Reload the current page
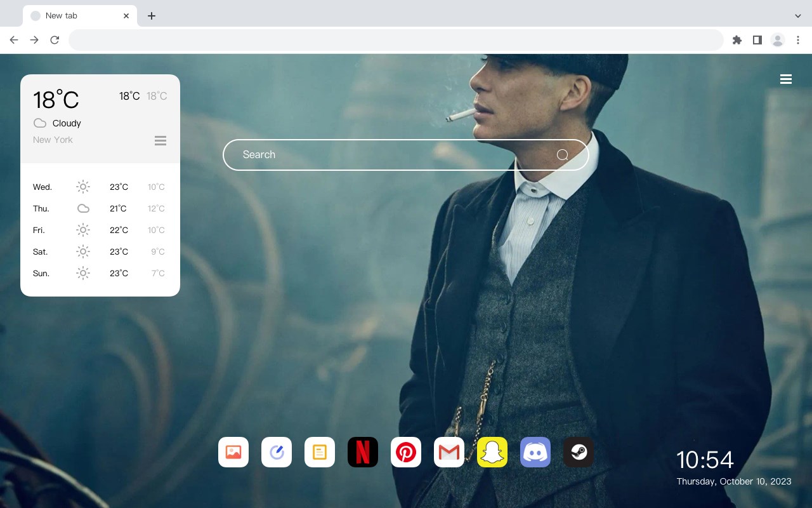The height and width of the screenshot is (508, 812). tap(55, 40)
